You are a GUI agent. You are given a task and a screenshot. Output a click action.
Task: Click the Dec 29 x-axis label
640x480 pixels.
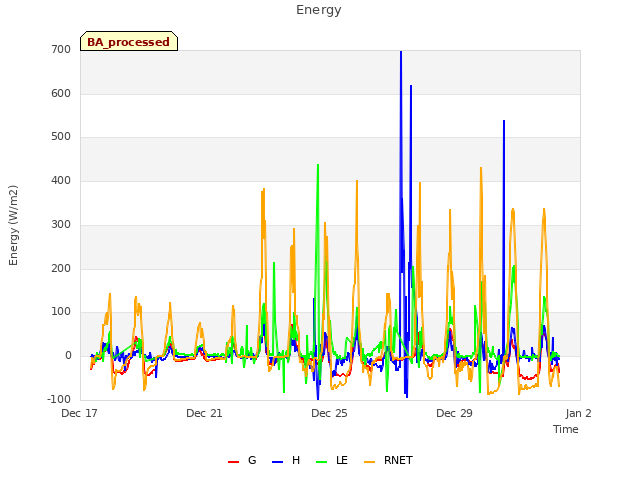[454, 413]
